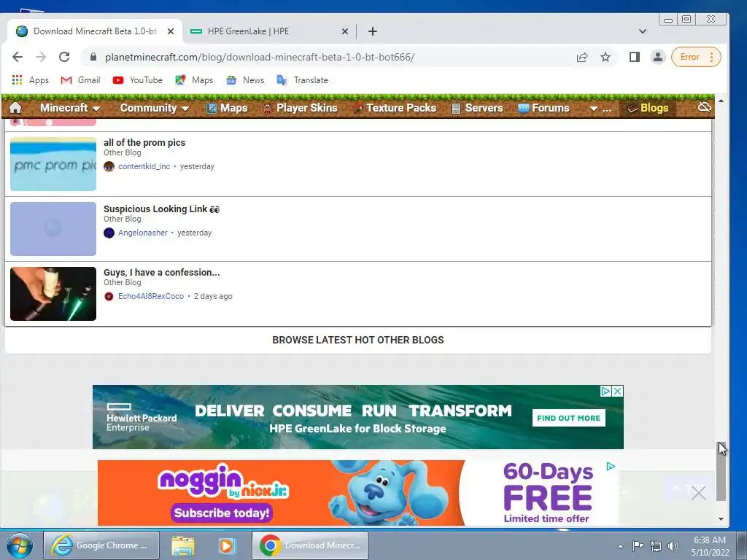Viewport: 747px width, 560px height.
Task: Click the volume speaker tray icon
Action: pyautogui.click(x=673, y=546)
